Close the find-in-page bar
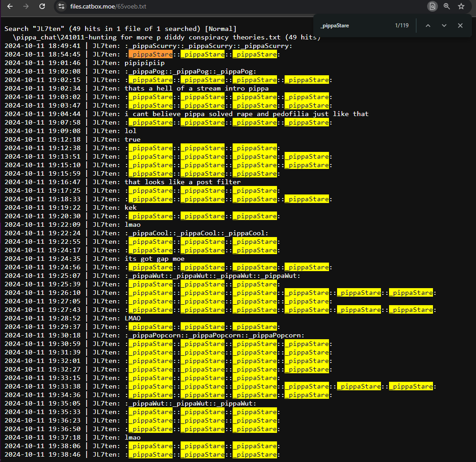This screenshot has width=476, height=462. click(460, 26)
